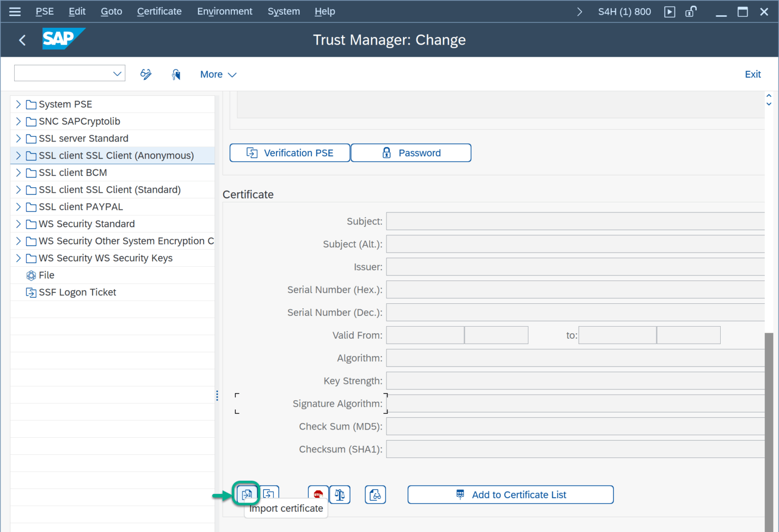Image resolution: width=779 pixels, height=532 pixels.
Task: Click the Import certificate icon button
Action: tap(246, 494)
